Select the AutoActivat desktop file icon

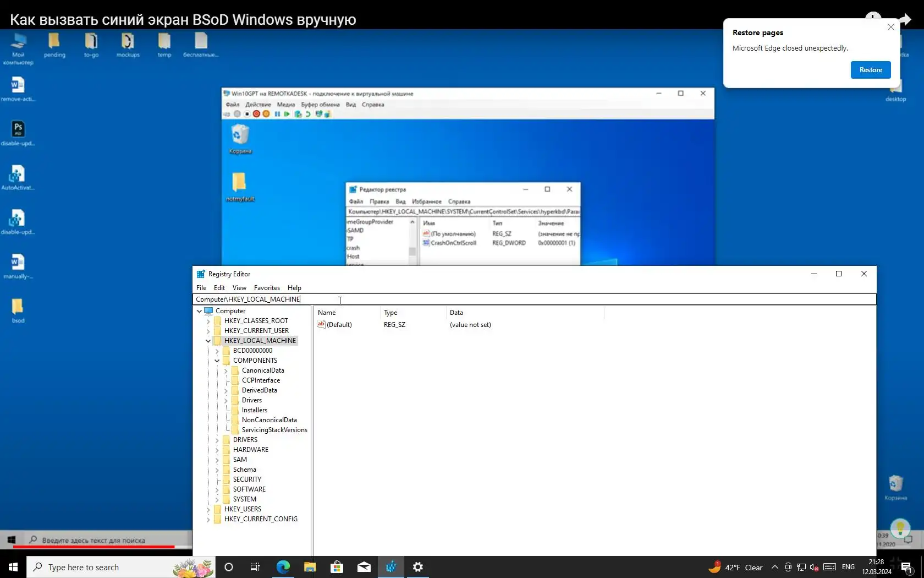pos(18,177)
